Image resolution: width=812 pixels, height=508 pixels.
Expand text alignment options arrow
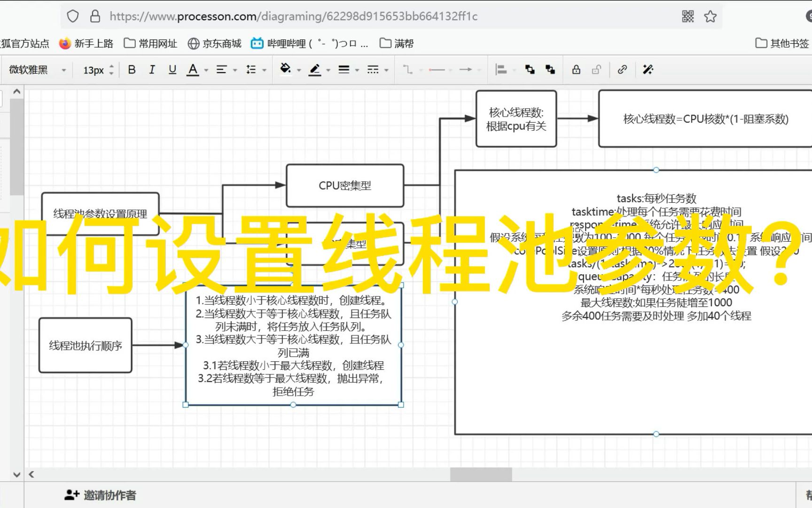[235, 70]
